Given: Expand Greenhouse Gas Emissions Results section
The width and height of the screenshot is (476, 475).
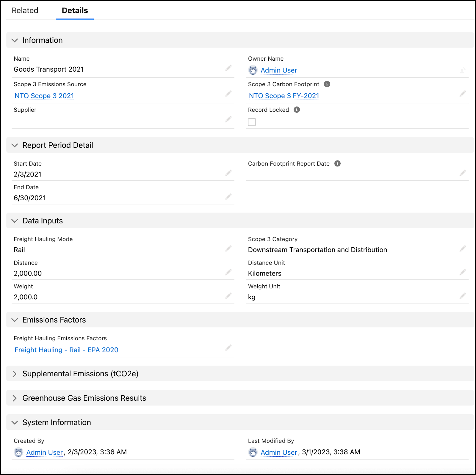Looking at the screenshot, I should coord(15,398).
